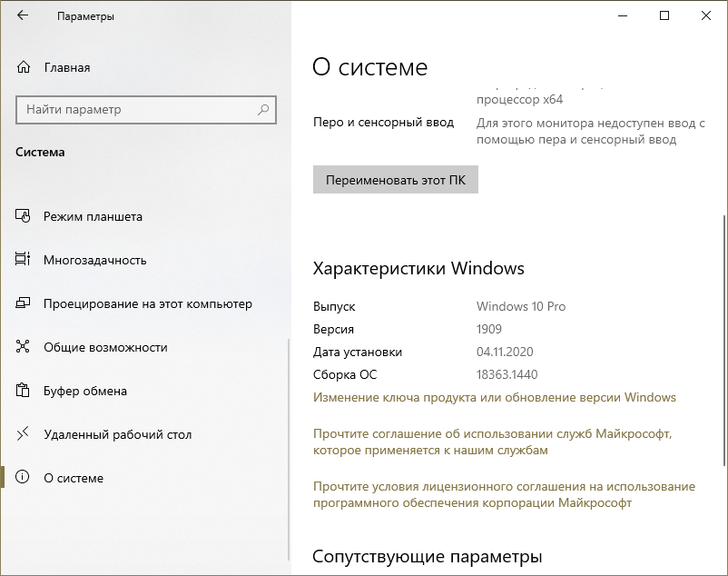Select Буфер обмена in the sidebar
Viewport: 728px width, 576px height.
(85, 392)
